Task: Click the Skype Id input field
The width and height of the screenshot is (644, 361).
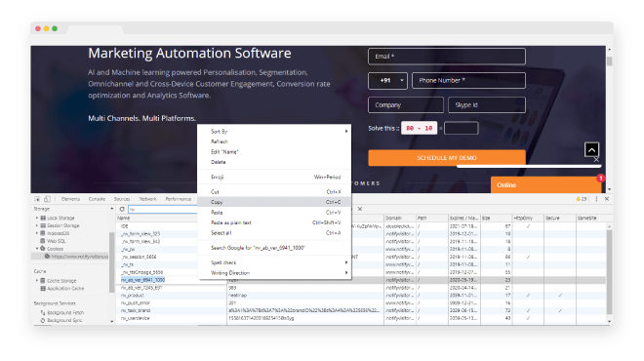Action: pos(487,105)
